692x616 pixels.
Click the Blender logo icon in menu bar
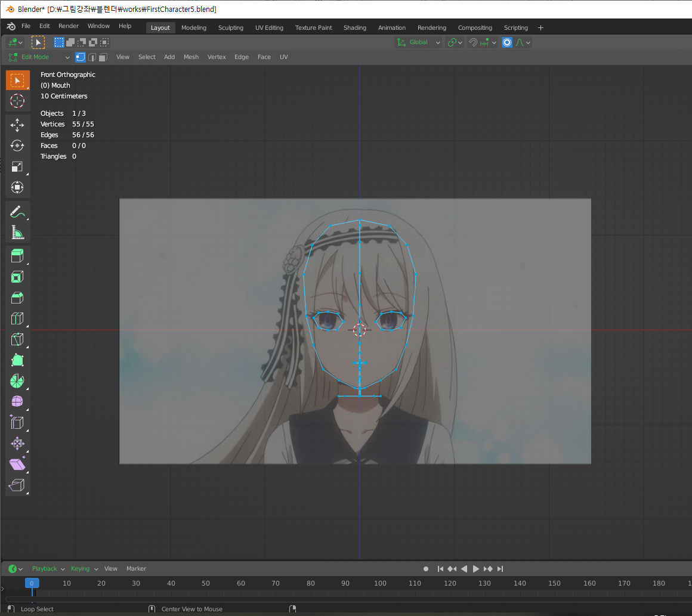[11, 26]
